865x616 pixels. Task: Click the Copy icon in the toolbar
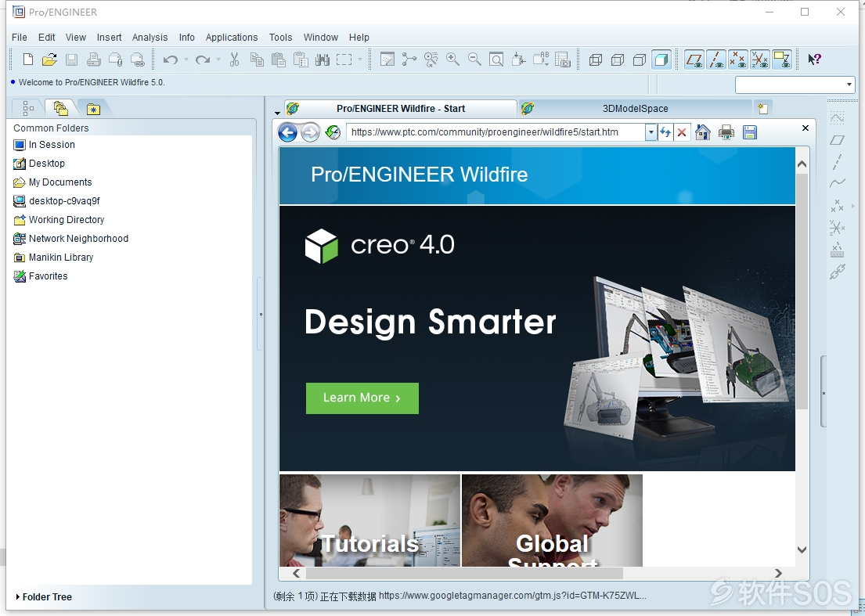(257, 59)
